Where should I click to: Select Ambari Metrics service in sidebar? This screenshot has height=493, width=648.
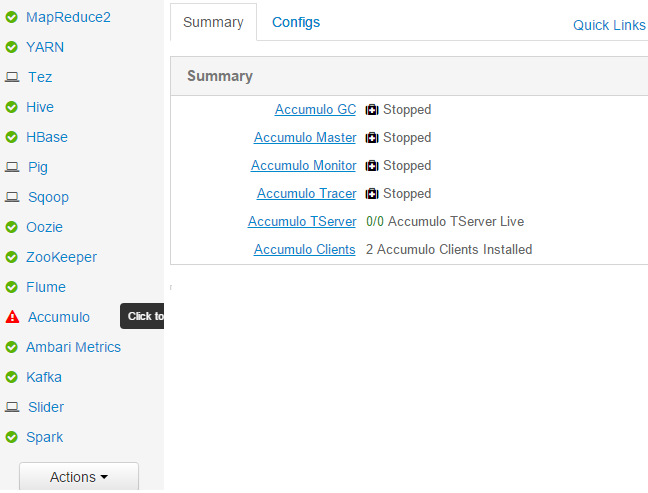pyautogui.click(x=73, y=347)
